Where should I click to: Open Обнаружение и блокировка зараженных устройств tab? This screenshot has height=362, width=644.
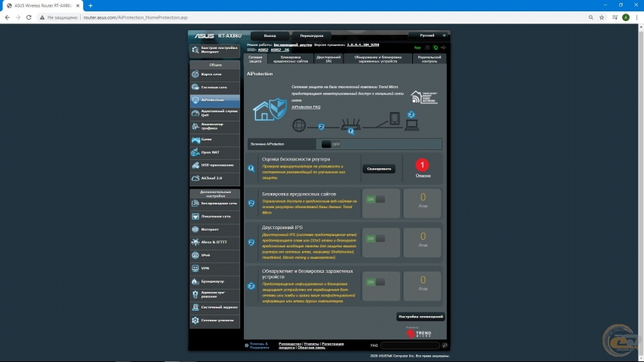pos(377,59)
